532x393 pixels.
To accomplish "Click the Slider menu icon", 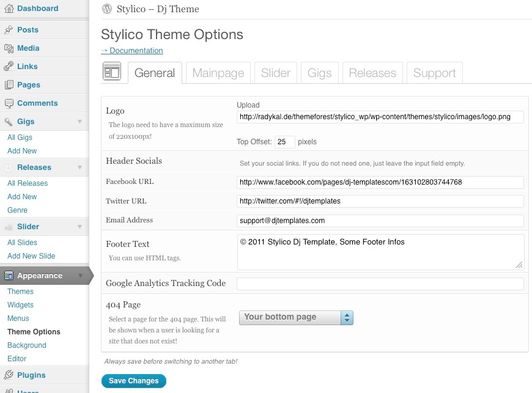I will pos(9,227).
